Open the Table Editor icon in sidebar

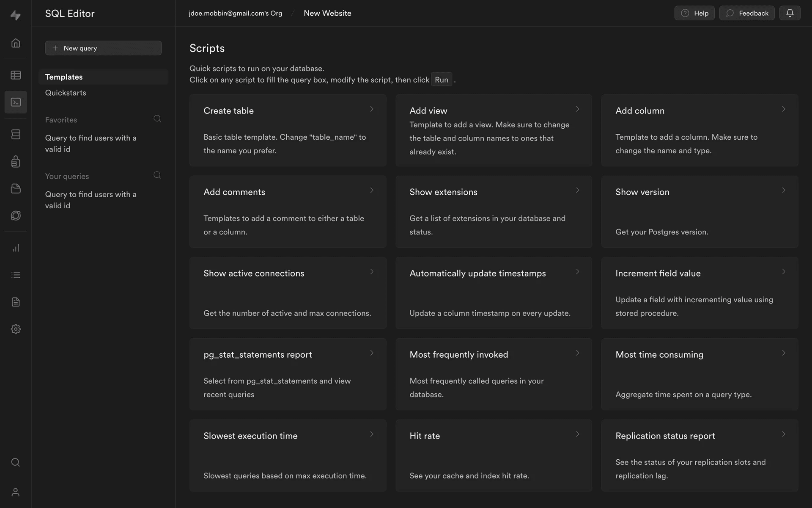(16, 75)
